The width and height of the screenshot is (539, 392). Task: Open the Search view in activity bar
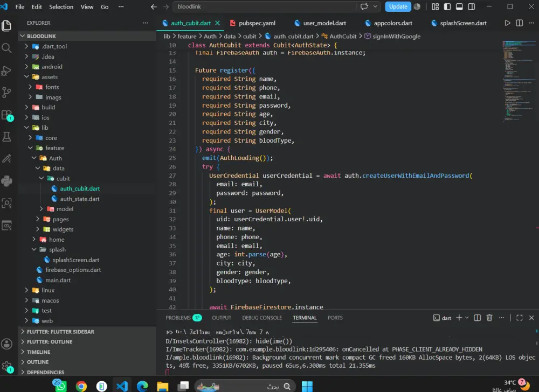point(6,48)
